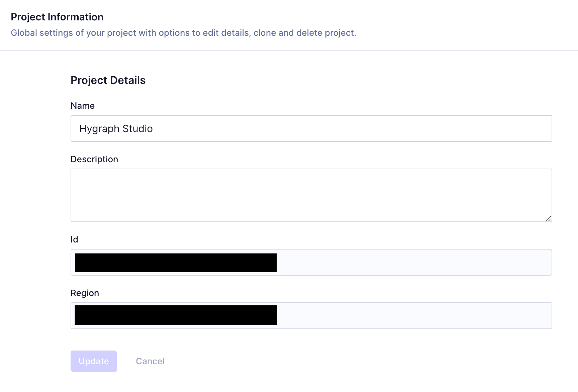Click the Description textarea resize handle
Image resolution: width=578 pixels, height=392 pixels.
click(x=549, y=219)
